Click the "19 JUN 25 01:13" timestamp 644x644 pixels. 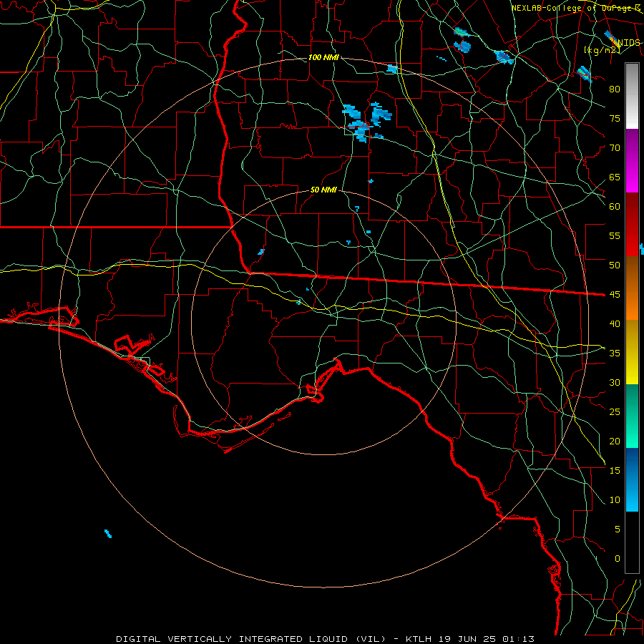[488, 639]
